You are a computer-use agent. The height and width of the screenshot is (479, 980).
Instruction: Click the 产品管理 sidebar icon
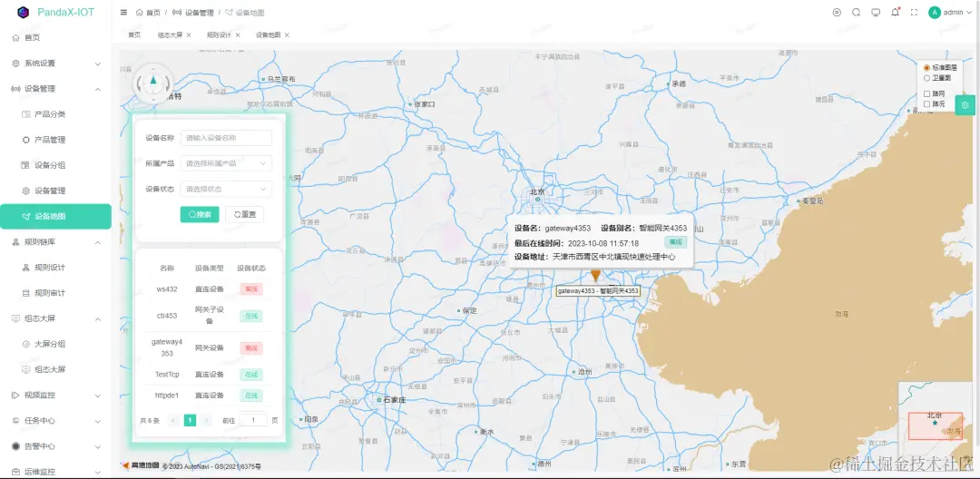point(25,140)
